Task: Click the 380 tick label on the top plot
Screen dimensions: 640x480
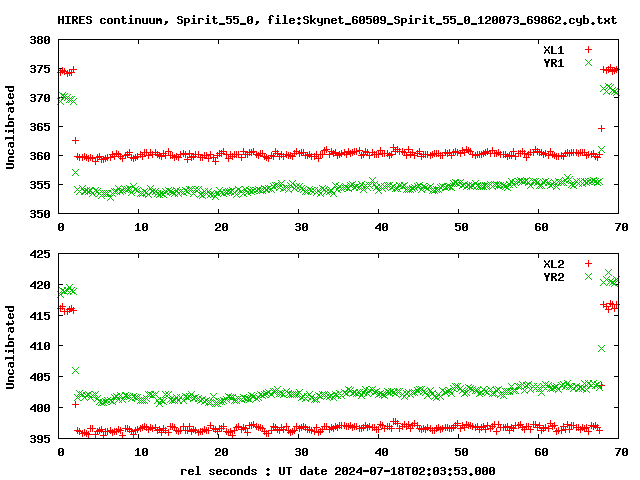Action: 40,40
